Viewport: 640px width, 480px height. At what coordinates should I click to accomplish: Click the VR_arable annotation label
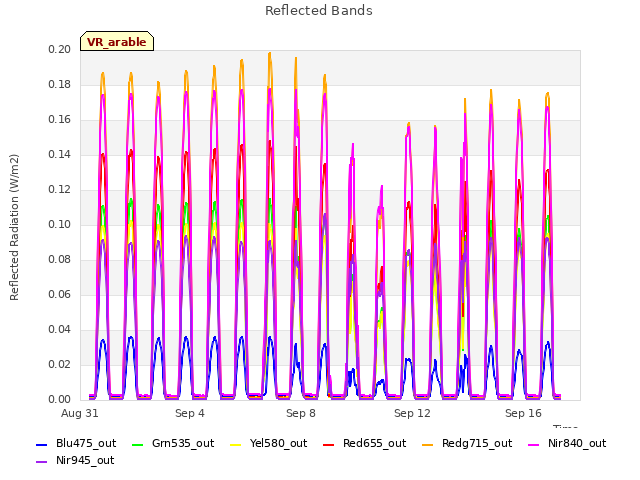click(x=117, y=42)
